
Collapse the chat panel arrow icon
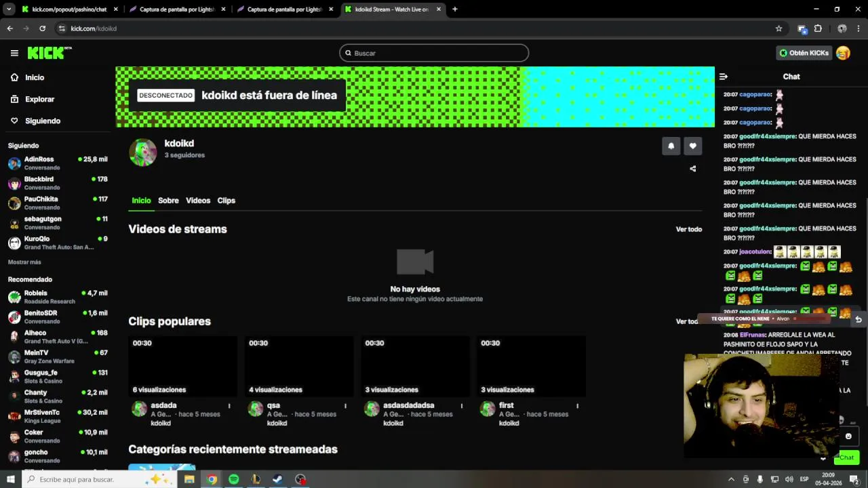point(723,77)
